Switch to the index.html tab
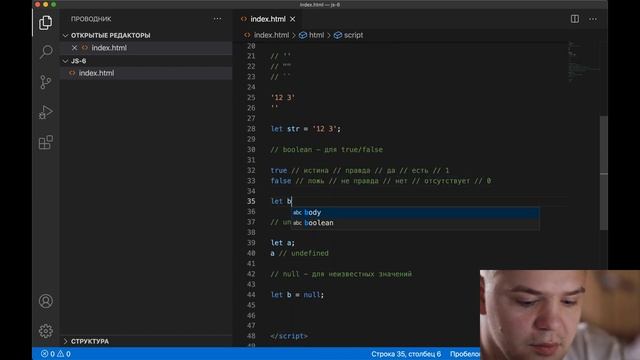640x360 pixels. pyautogui.click(x=268, y=19)
